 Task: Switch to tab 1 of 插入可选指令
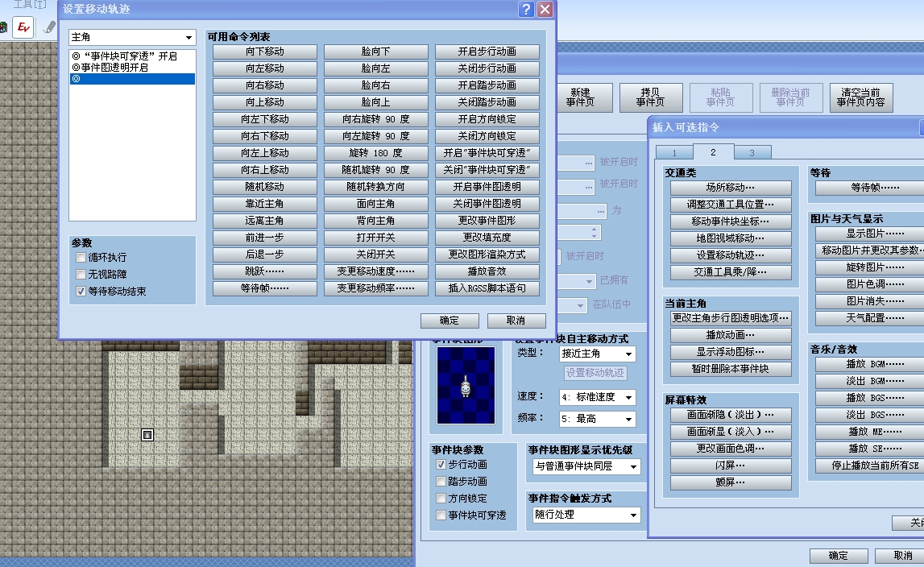click(675, 153)
